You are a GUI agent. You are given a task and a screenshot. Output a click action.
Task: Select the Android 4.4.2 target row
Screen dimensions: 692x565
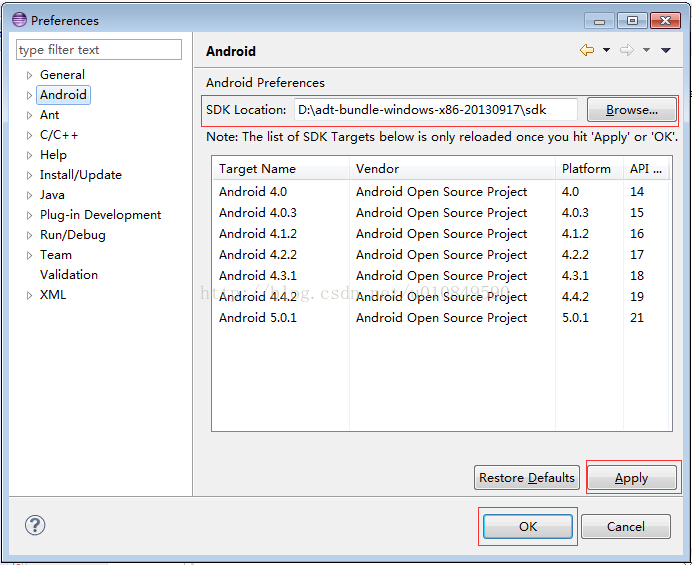pyautogui.click(x=441, y=297)
